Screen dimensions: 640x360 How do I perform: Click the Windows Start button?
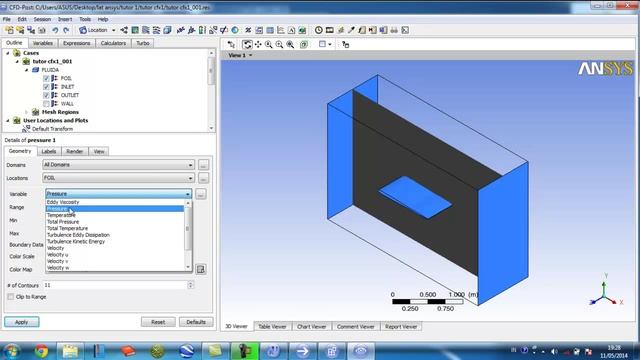11,351
